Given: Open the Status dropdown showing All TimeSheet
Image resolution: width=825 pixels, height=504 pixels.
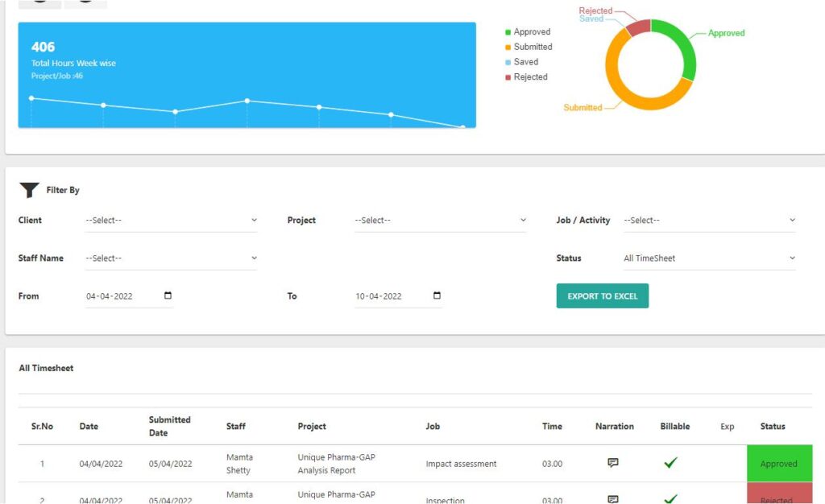Looking at the screenshot, I should [709, 258].
